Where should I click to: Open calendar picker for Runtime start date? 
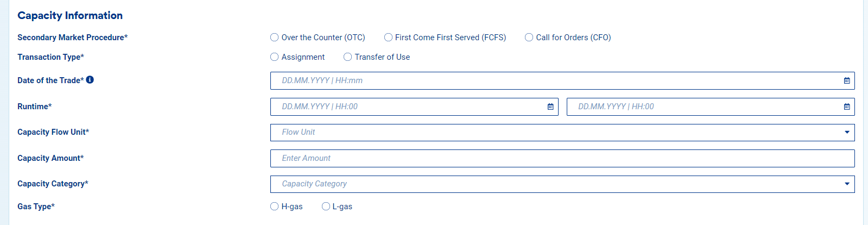(550, 107)
